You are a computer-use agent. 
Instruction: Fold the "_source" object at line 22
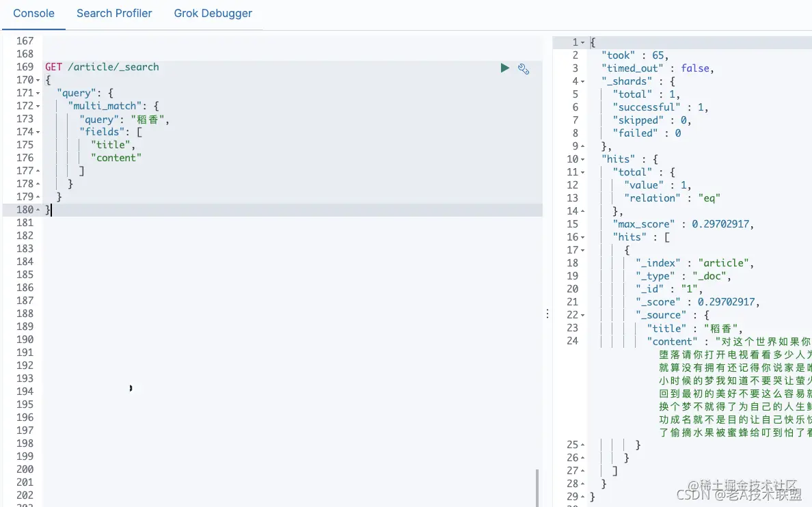point(582,316)
